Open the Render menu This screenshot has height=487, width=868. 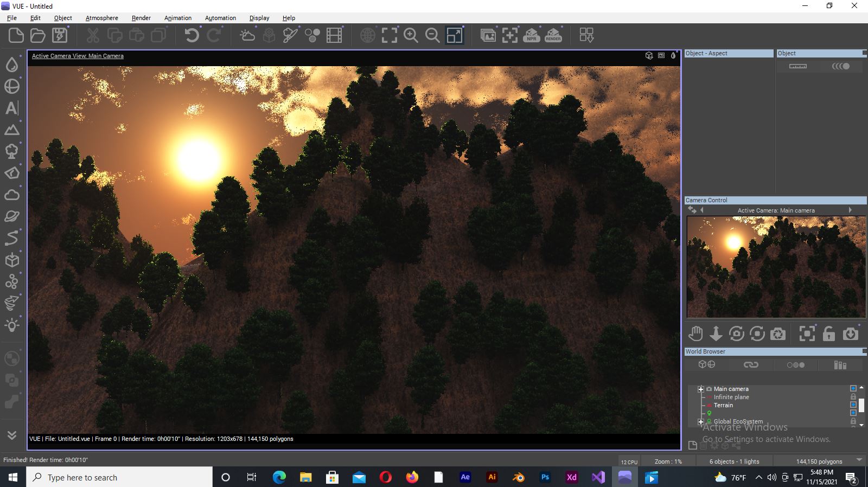click(141, 18)
